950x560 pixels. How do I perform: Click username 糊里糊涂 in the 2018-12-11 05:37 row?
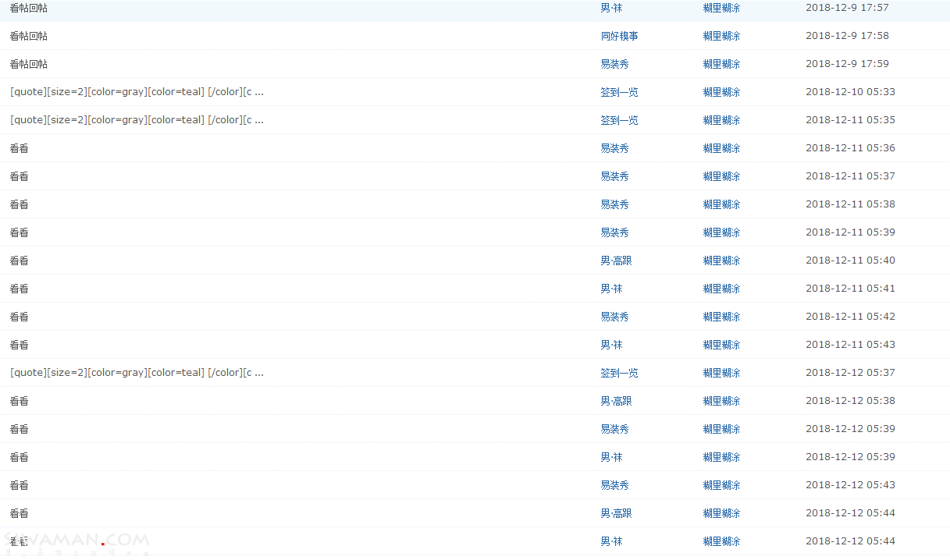(721, 176)
